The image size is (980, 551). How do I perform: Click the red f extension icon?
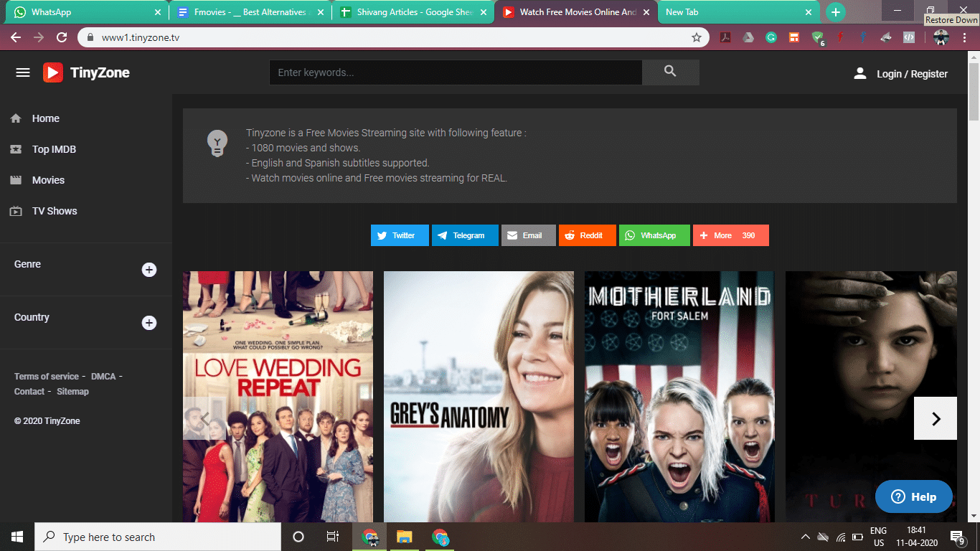click(x=840, y=37)
